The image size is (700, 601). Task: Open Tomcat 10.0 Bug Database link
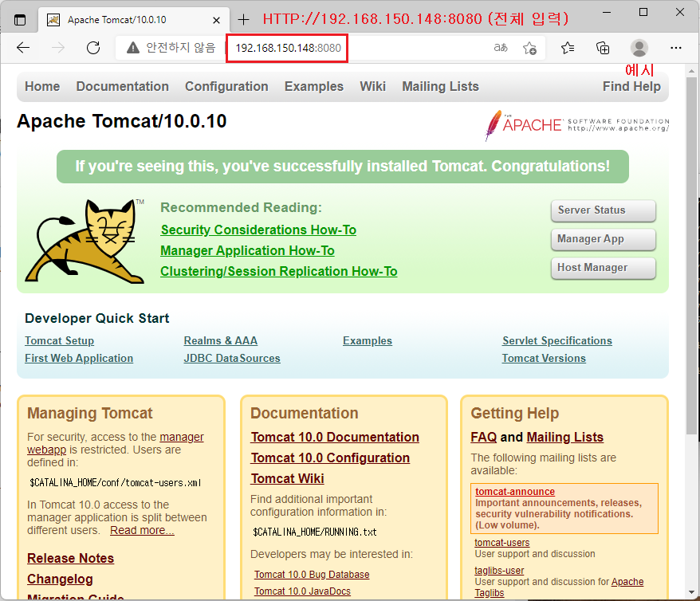(312, 575)
